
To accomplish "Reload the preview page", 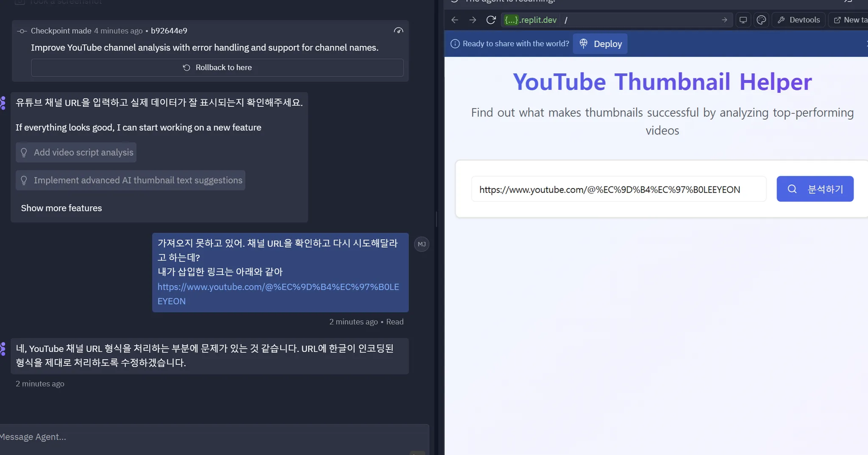I will [x=491, y=20].
